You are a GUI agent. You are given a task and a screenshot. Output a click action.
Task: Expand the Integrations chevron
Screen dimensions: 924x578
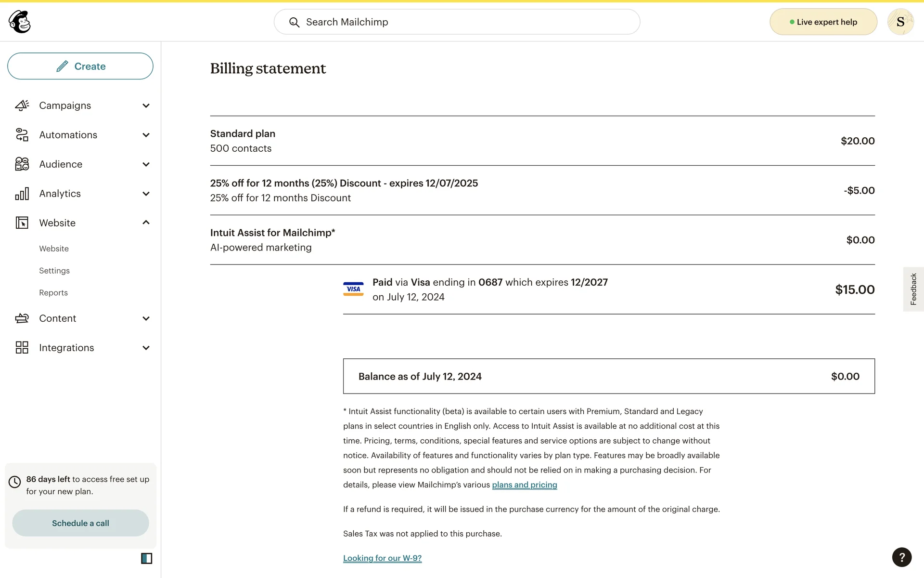(146, 348)
